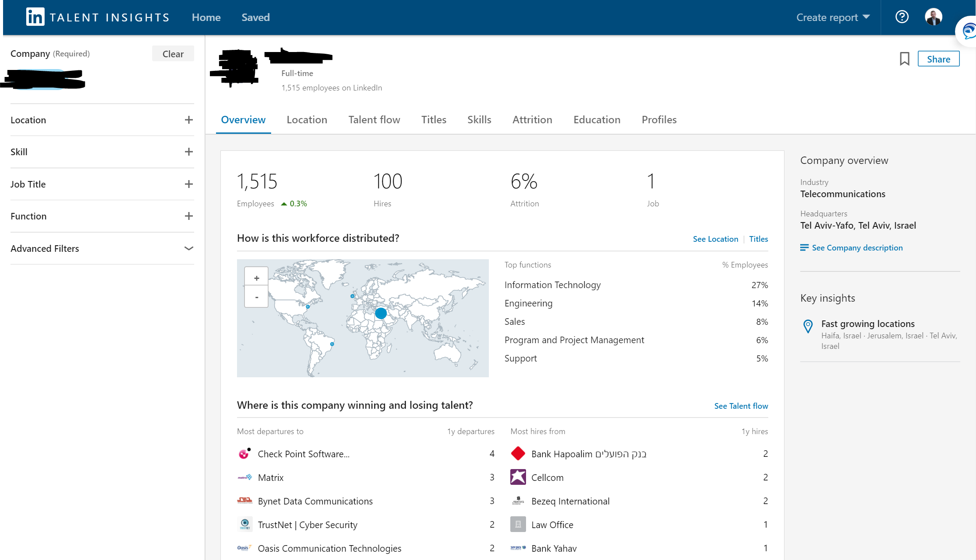This screenshot has height=560, width=976.
Task: Switch to the Talent flow tab
Action: pos(374,120)
